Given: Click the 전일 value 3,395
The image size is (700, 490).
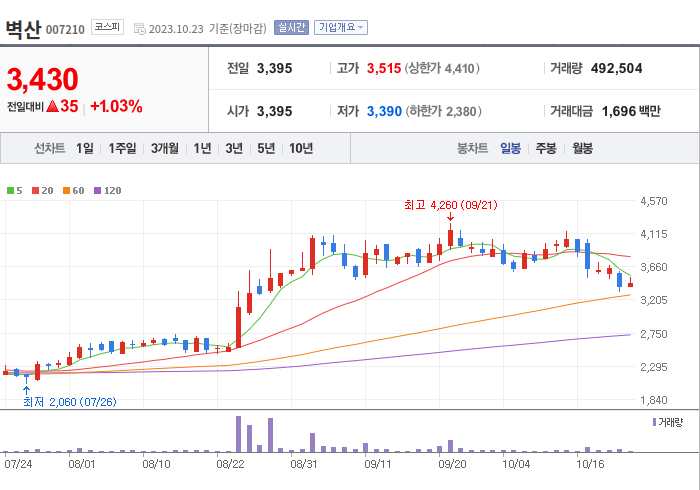Looking at the screenshot, I should tap(275, 68).
